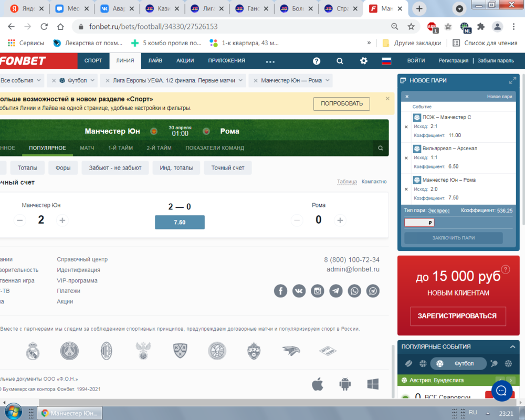Increase Манчестер Юн score with plus
The image size is (525, 420).
tap(62, 220)
